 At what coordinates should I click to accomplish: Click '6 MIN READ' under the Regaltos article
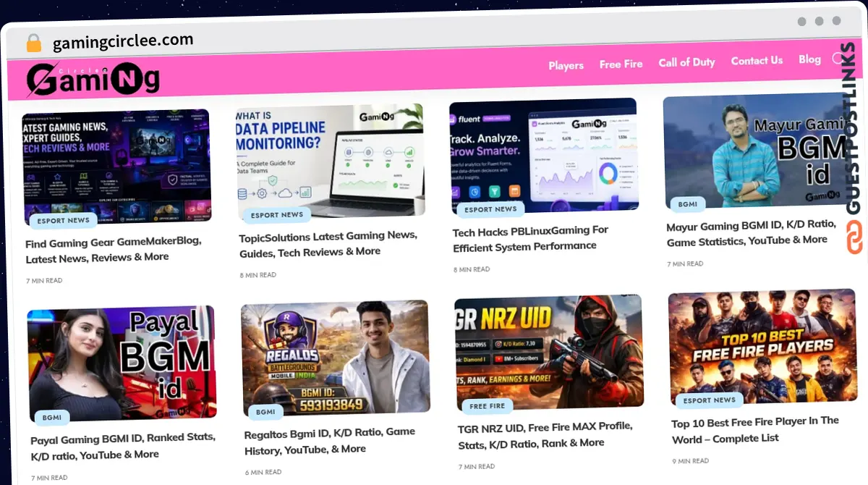tap(263, 472)
